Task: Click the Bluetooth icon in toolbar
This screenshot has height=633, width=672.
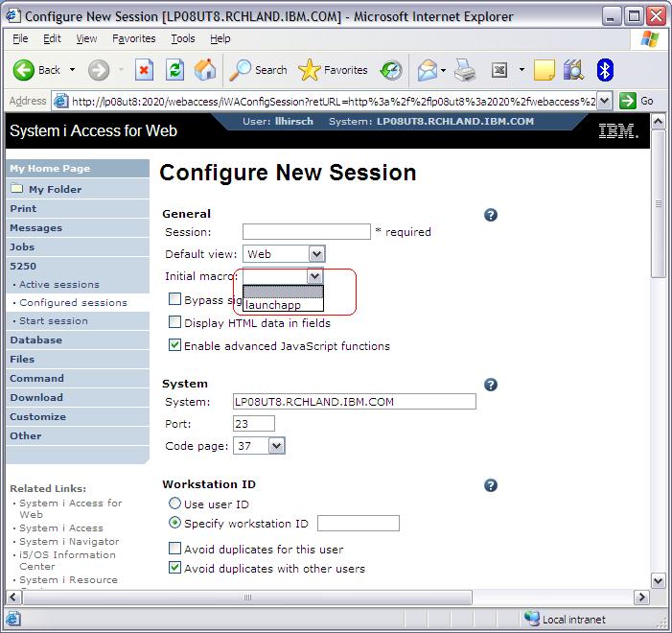Action: (605, 70)
